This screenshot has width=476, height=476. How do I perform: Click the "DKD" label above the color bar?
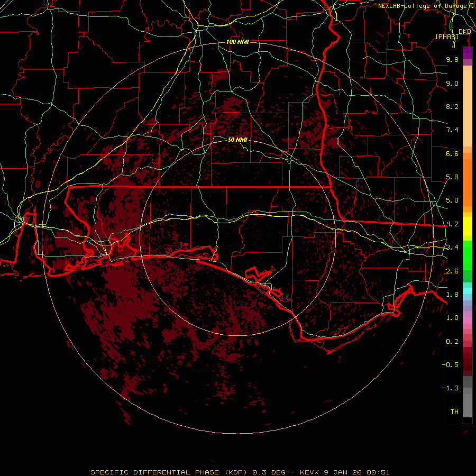click(x=465, y=31)
